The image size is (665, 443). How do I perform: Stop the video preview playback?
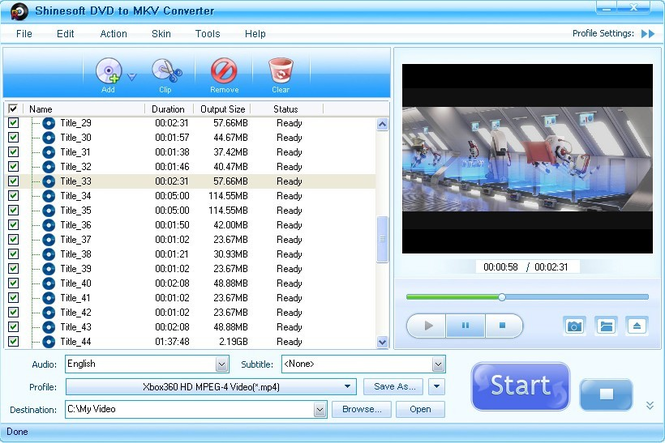click(503, 326)
